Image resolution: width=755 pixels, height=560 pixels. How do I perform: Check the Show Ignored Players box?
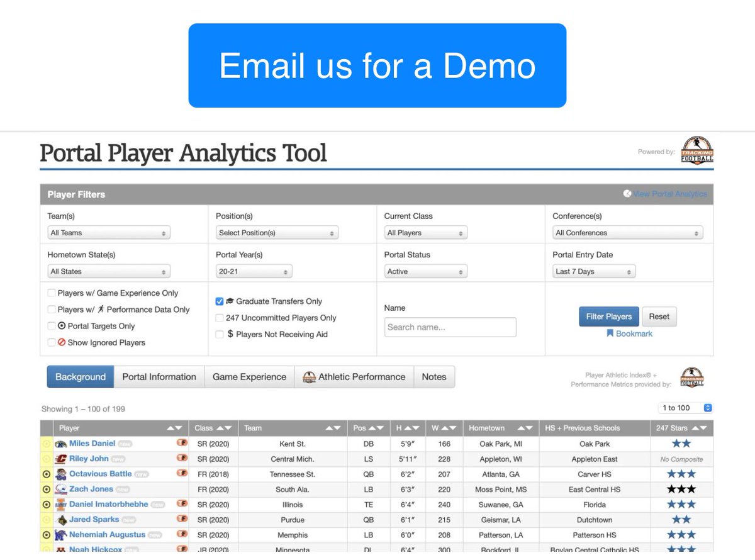[x=52, y=342]
